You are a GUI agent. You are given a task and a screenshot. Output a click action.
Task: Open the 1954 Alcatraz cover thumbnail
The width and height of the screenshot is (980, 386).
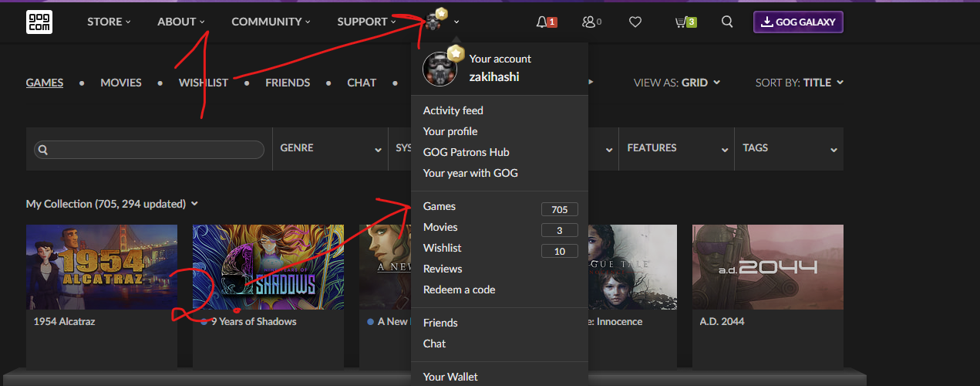click(x=102, y=267)
